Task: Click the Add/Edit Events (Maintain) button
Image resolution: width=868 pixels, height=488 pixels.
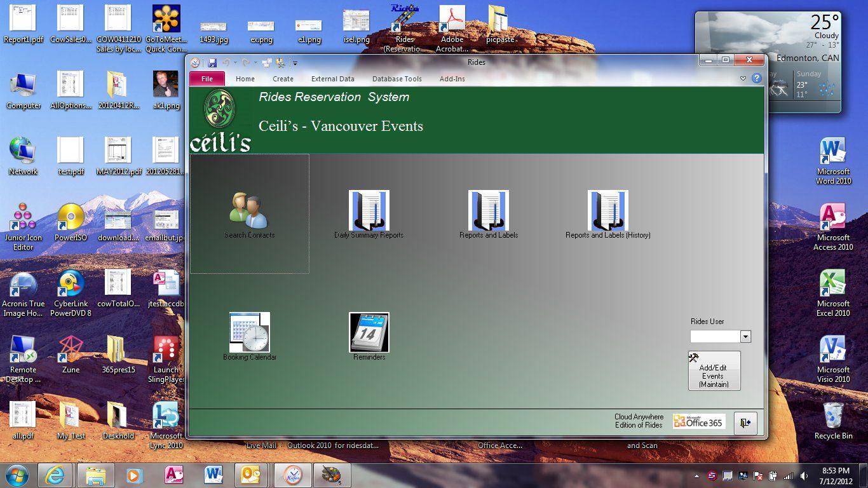Action: pyautogui.click(x=714, y=370)
